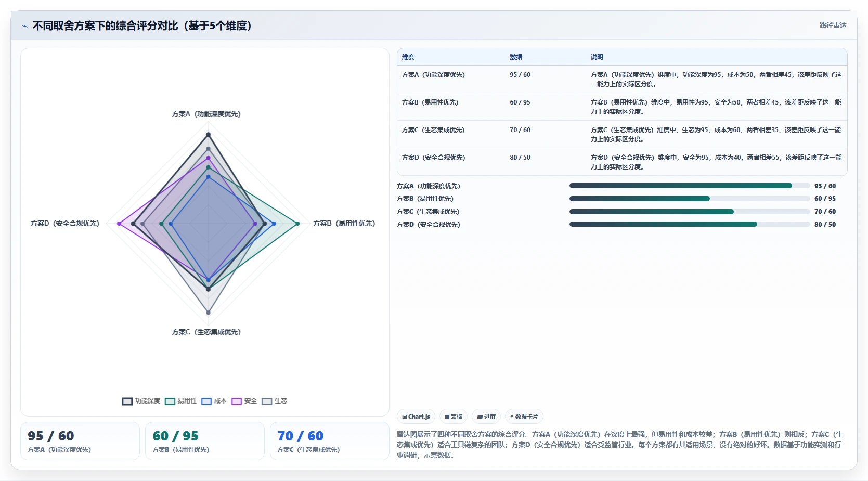Click the 表格 tag chip
The width and height of the screenshot is (868, 481).
click(x=454, y=417)
